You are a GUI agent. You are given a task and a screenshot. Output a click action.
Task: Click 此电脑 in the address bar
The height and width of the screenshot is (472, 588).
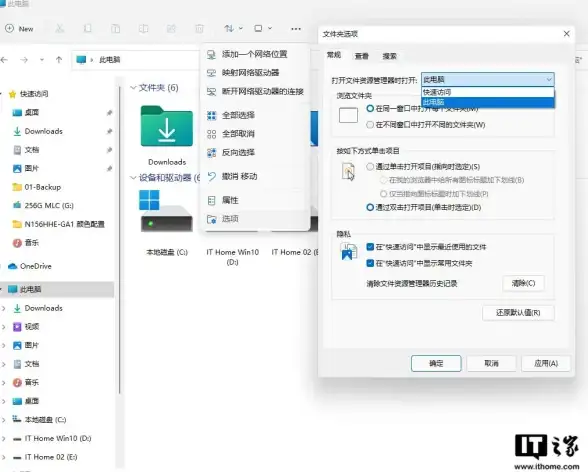110,60
